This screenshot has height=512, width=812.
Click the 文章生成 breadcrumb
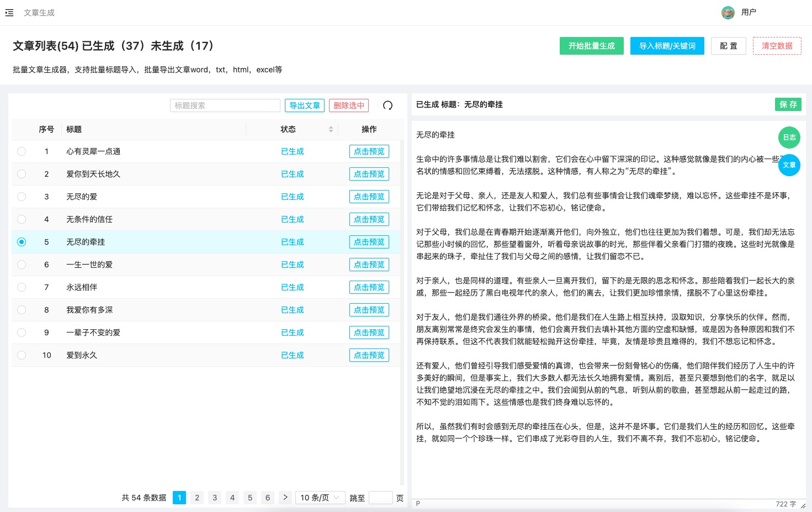point(39,13)
